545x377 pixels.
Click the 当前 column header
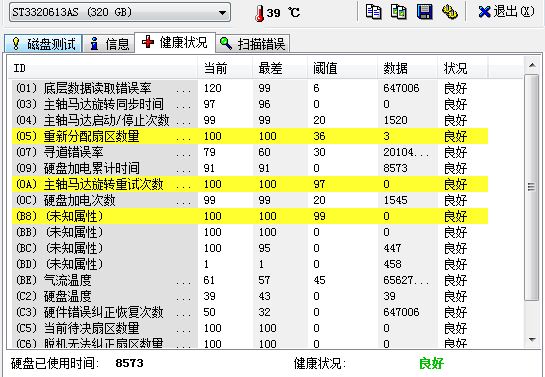pos(225,68)
